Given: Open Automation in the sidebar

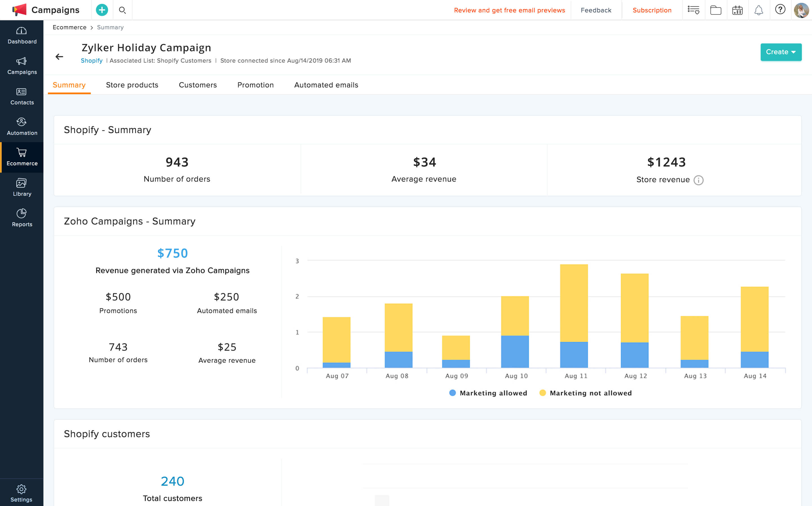Looking at the screenshot, I should (22, 127).
